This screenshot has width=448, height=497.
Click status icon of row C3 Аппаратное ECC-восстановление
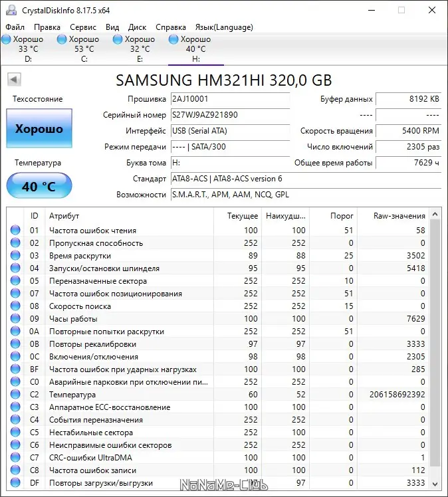(15, 407)
